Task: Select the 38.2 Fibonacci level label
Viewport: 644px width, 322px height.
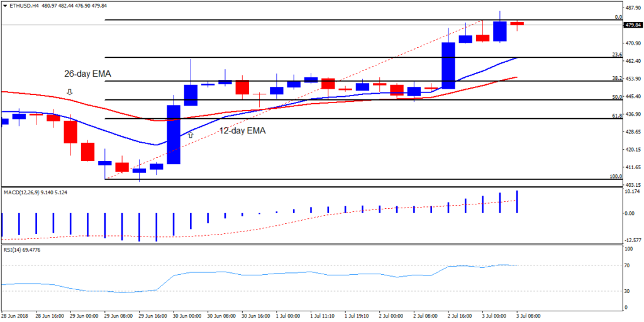Action: coord(616,78)
